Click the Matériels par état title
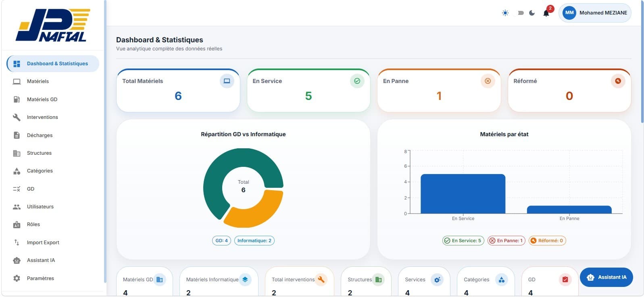Screen dimensions: 644x297 504,134
